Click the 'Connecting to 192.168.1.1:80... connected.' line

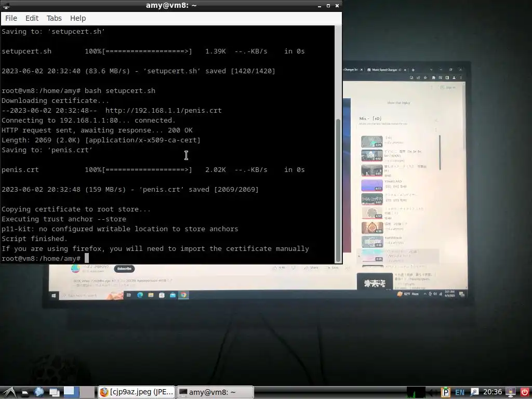point(88,121)
